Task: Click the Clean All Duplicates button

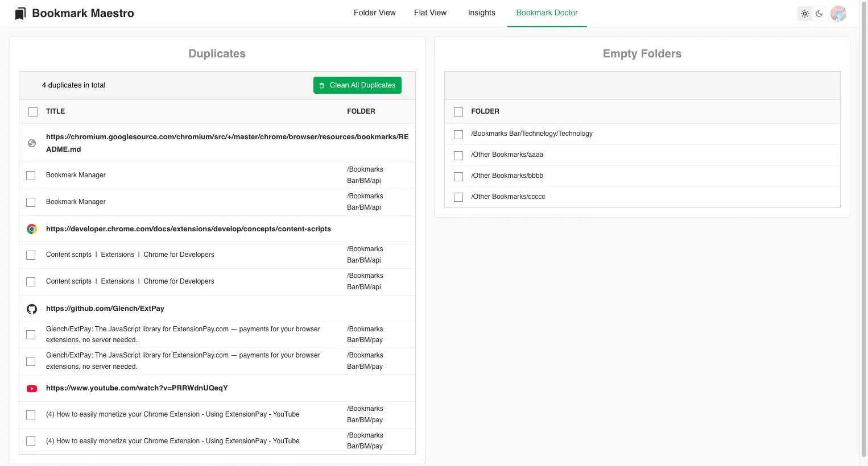Action: point(357,85)
